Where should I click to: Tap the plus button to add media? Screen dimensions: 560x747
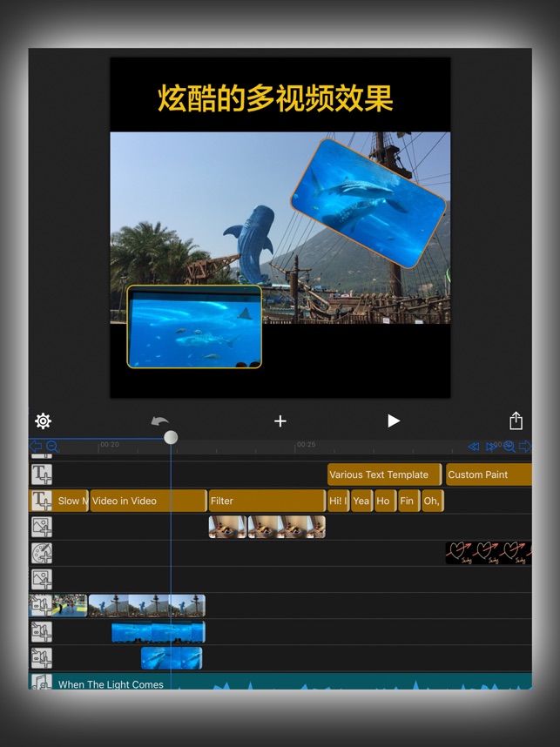[x=280, y=421]
